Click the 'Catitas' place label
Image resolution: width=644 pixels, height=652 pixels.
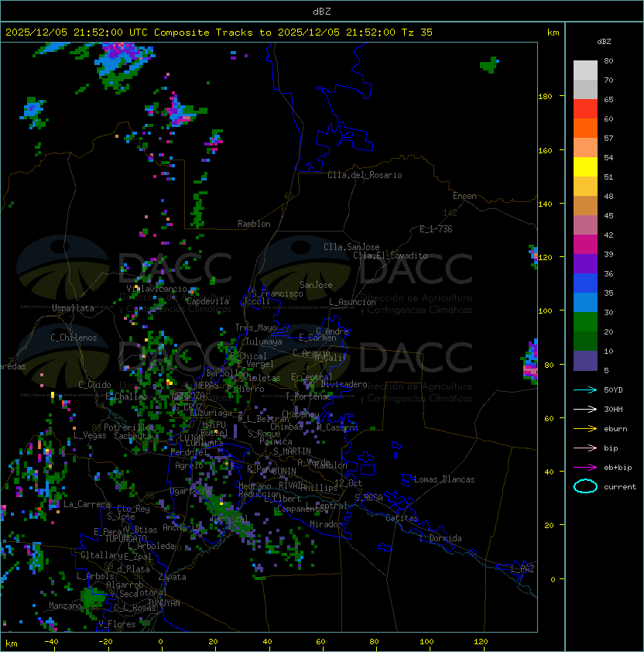point(402,518)
